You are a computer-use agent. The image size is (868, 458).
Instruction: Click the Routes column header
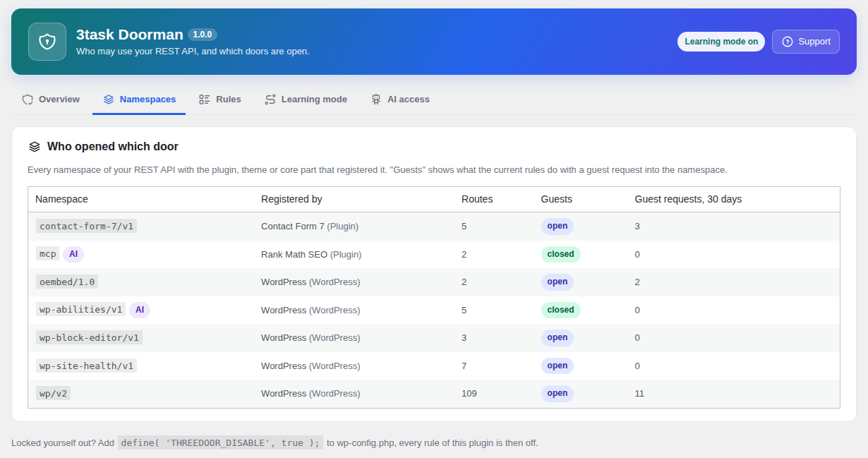pyautogui.click(x=477, y=199)
